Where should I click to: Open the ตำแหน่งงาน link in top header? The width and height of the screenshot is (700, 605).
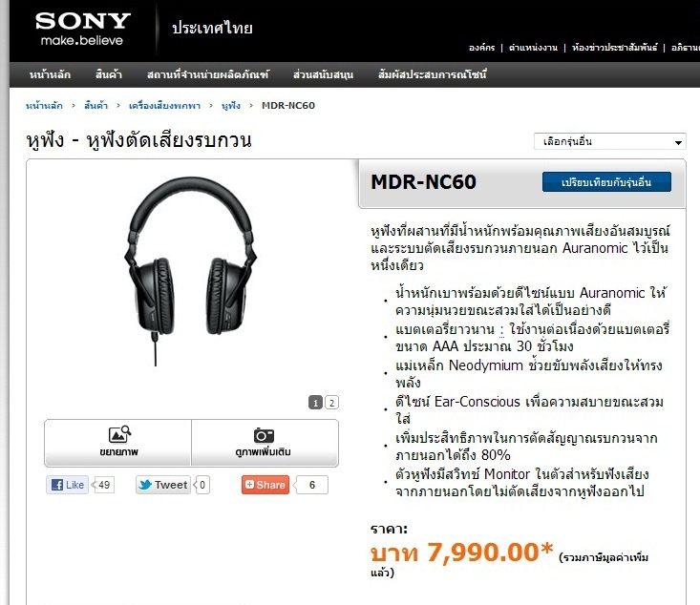(533, 48)
